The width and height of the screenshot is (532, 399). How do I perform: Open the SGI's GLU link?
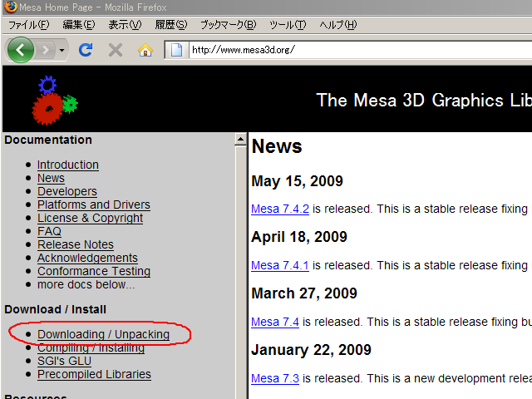[x=65, y=361]
